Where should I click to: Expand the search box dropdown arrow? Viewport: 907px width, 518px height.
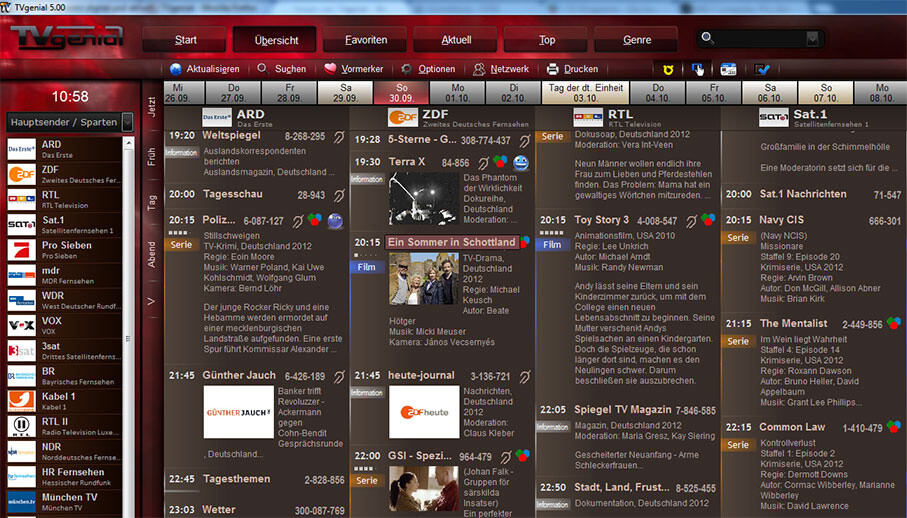812,39
